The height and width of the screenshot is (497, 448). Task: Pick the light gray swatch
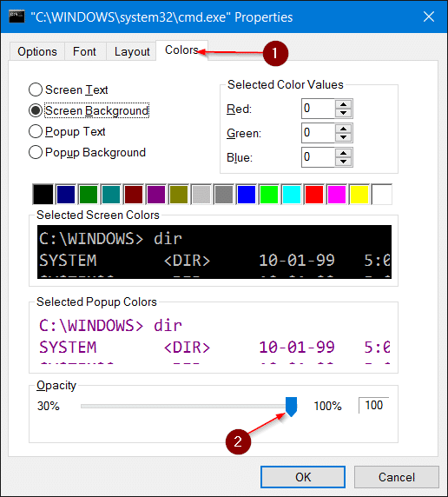201,195
